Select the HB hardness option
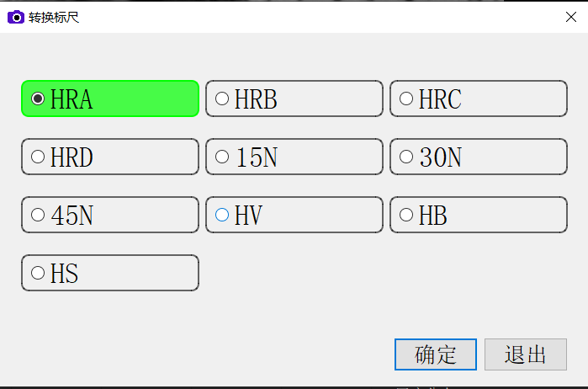 pyautogui.click(x=478, y=215)
